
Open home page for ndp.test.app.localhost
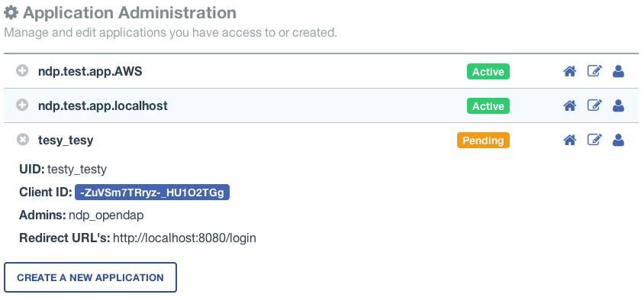pyautogui.click(x=569, y=106)
